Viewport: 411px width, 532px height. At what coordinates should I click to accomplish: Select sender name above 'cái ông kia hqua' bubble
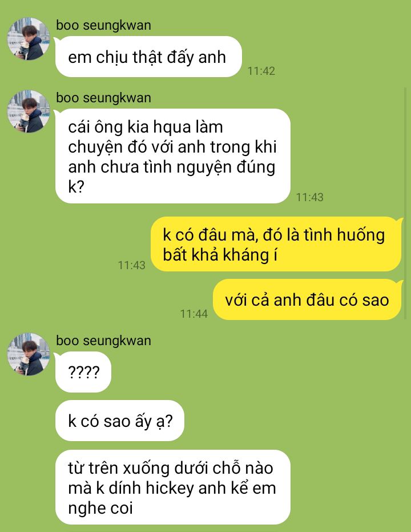[x=103, y=98]
